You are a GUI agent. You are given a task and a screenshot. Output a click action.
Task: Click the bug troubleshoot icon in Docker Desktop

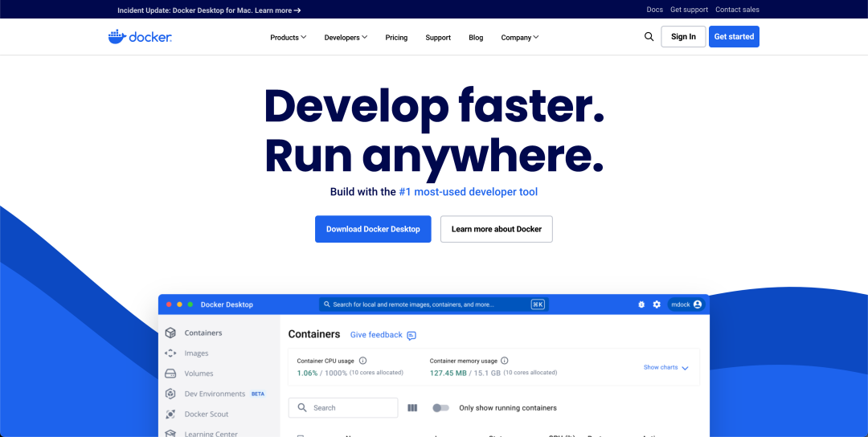(x=641, y=304)
